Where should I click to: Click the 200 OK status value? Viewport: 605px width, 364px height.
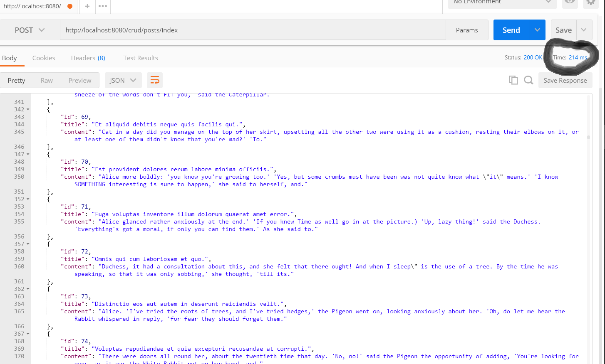(533, 57)
